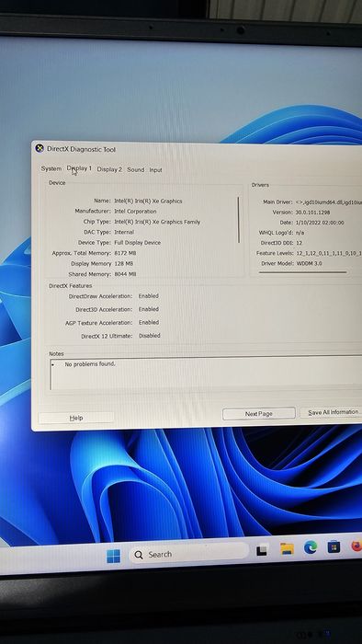Open Microsoft Edge browser
Image resolution: width=362 pixels, height=644 pixels.
coord(311,547)
